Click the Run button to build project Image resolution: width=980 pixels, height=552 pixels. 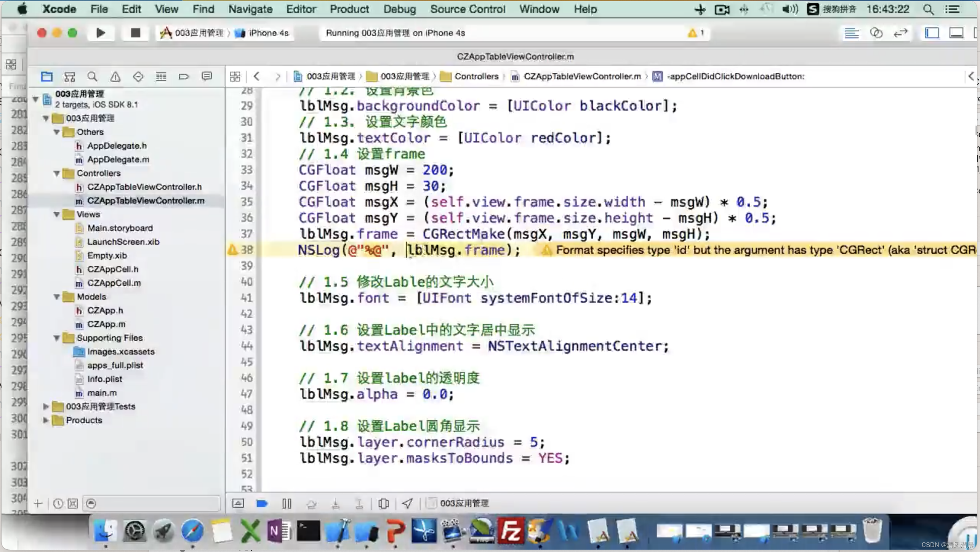100,32
